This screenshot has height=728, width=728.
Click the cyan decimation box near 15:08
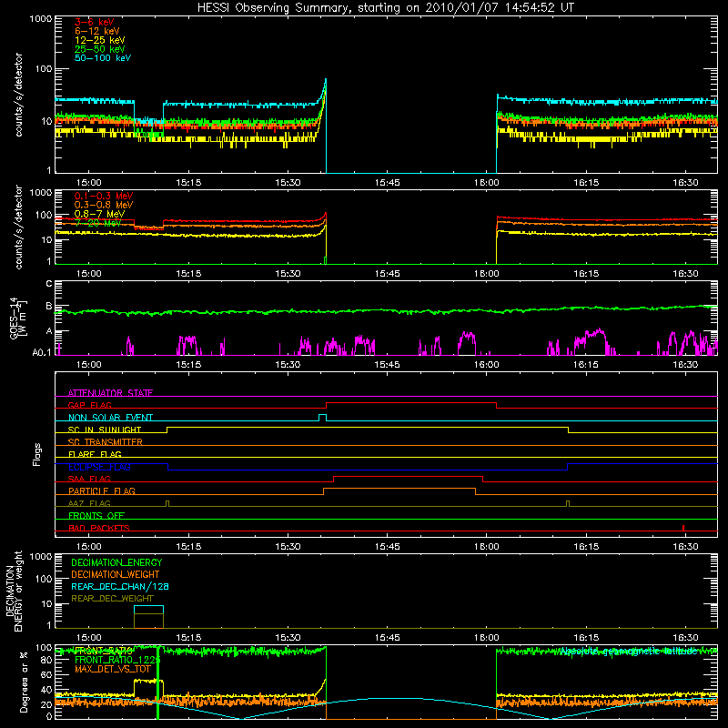pos(148,610)
